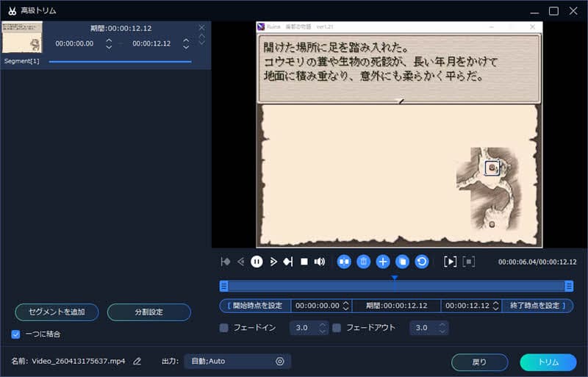Adjust the フェードアウト duration stepper
Screen dimensions: 588x377
(x=442, y=328)
